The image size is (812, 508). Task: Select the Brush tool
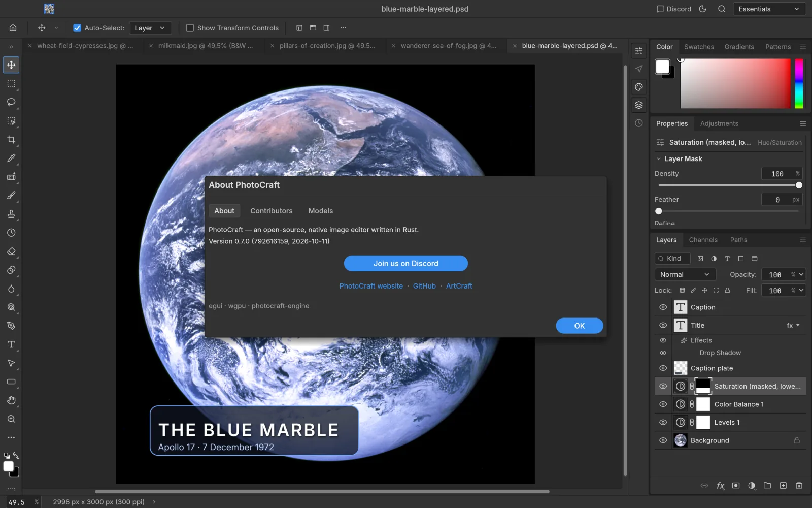point(11,196)
